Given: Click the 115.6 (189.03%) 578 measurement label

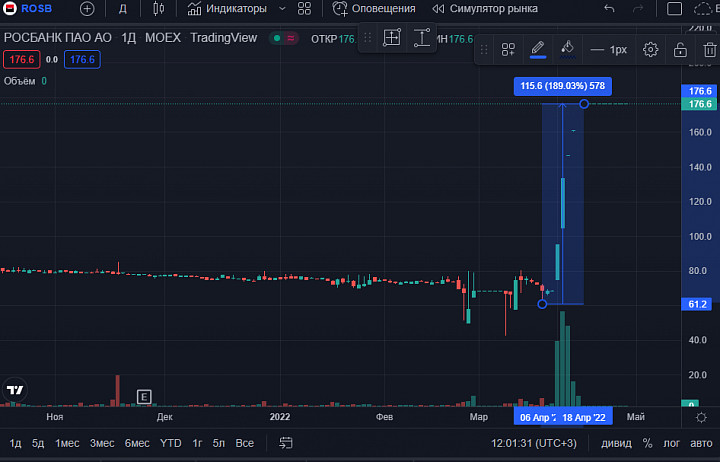Looking at the screenshot, I should [562, 86].
